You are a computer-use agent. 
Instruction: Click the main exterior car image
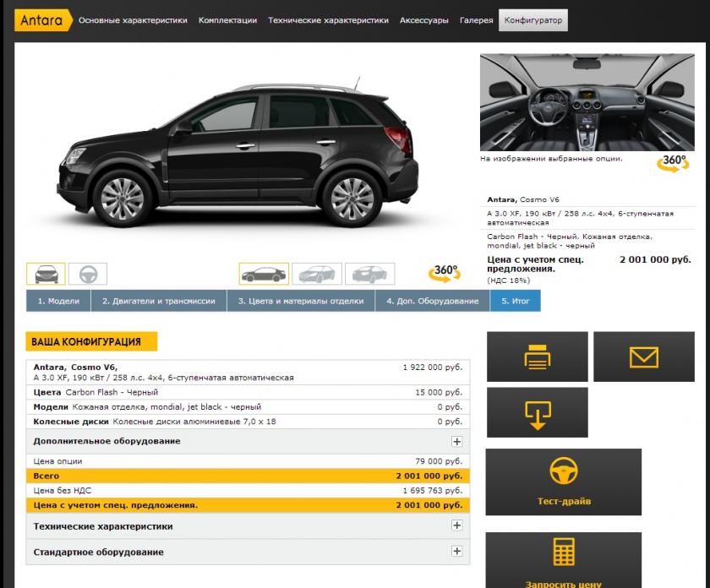(x=238, y=153)
